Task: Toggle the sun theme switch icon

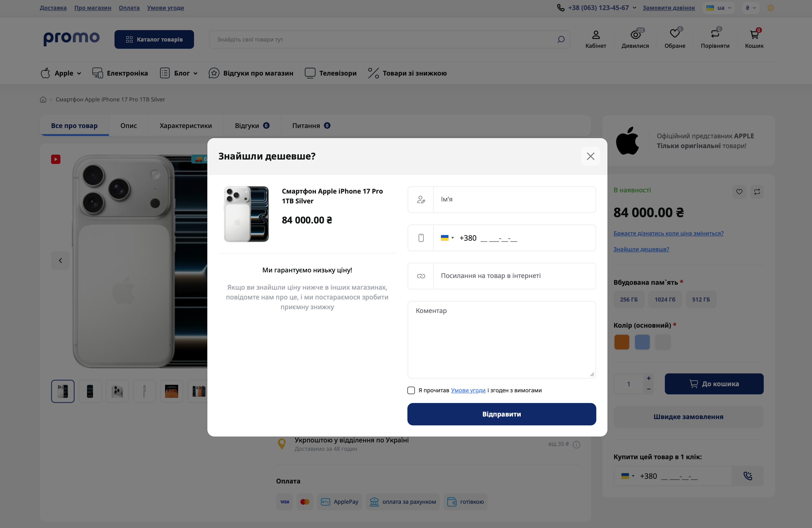Action: (770, 8)
